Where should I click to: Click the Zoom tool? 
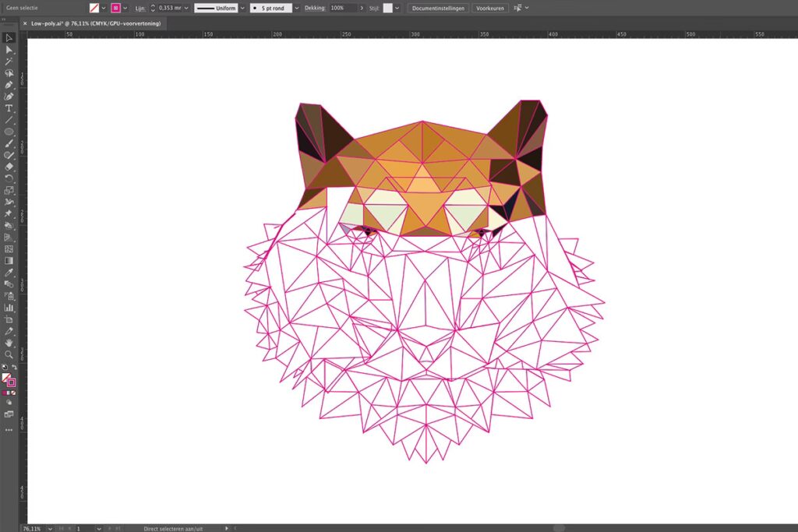[9, 354]
